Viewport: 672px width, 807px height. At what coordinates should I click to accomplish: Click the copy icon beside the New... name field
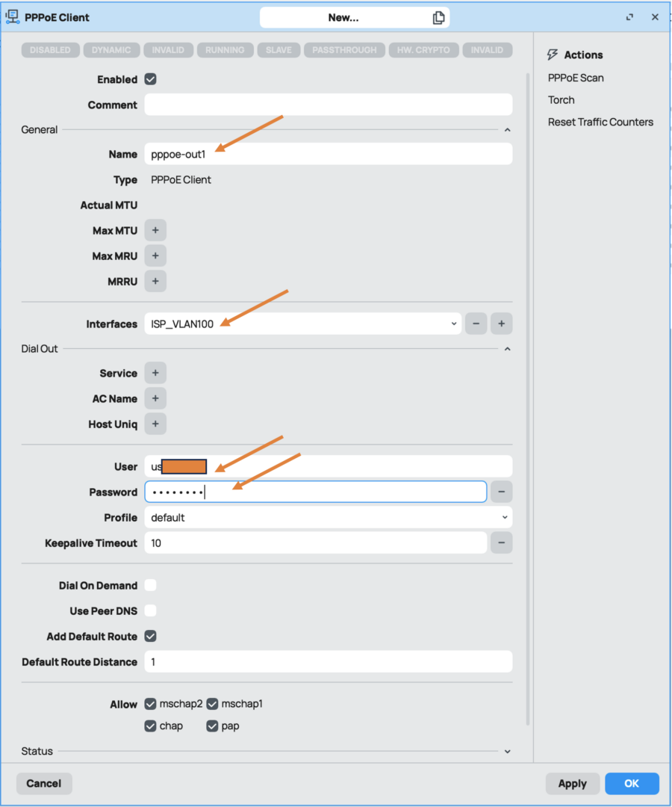(x=439, y=16)
